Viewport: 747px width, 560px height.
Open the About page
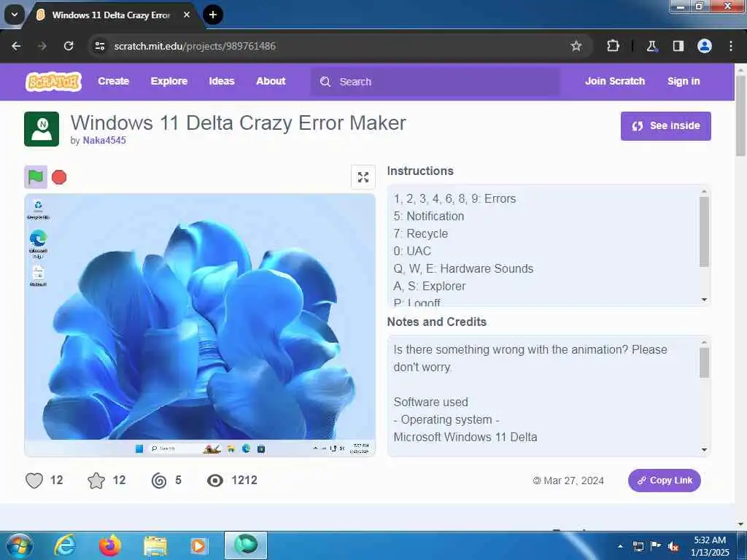click(x=271, y=82)
